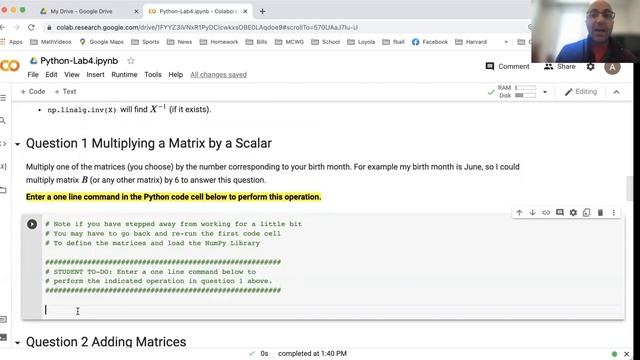Open the Insert menu
Screen dimensions: 640x360
(95, 75)
